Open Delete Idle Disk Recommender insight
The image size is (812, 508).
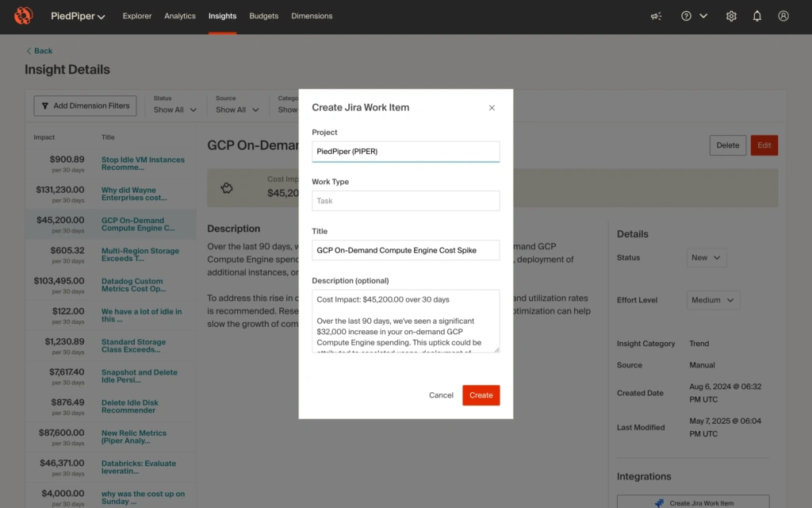tap(130, 406)
